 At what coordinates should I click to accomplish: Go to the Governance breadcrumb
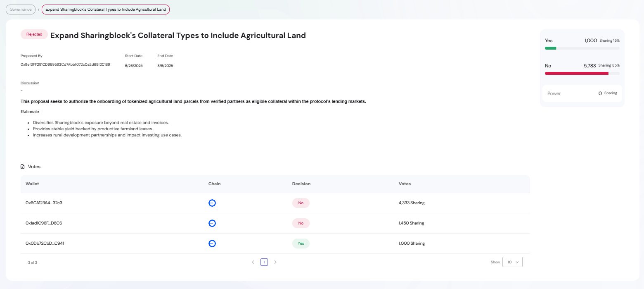pyautogui.click(x=20, y=9)
